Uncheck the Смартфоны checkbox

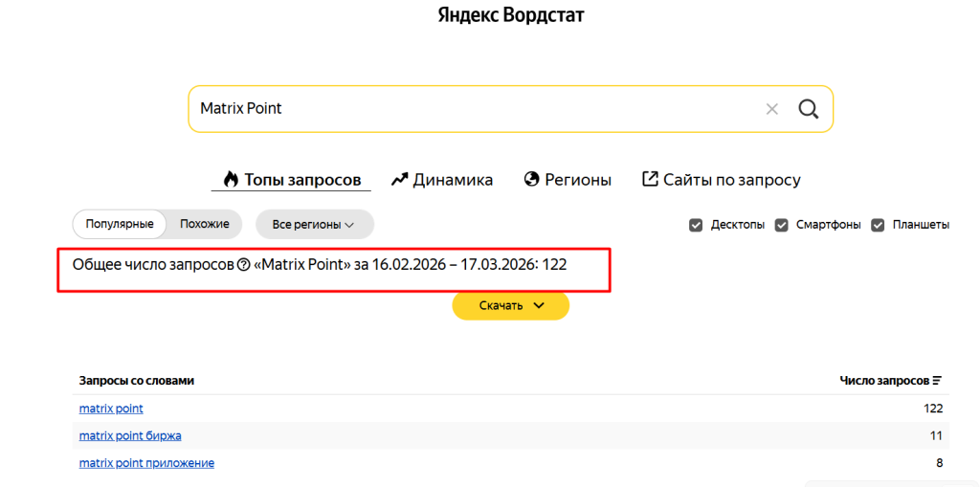coord(781,225)
